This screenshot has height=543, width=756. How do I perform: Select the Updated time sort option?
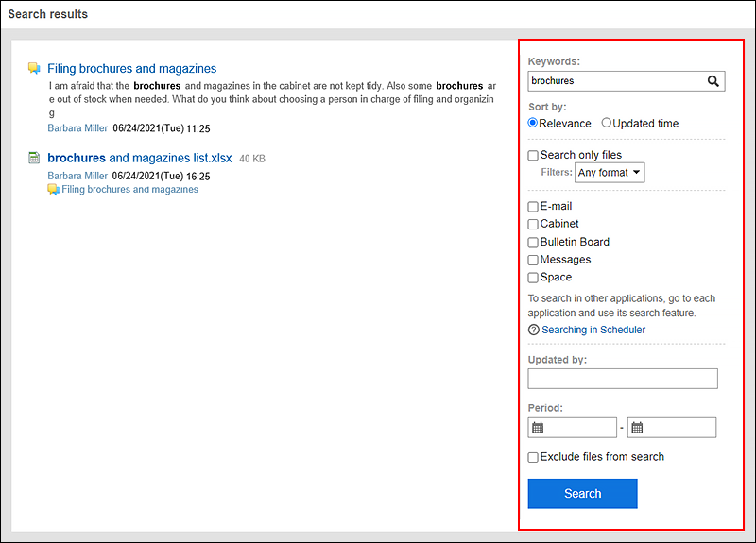pos(606,123)
